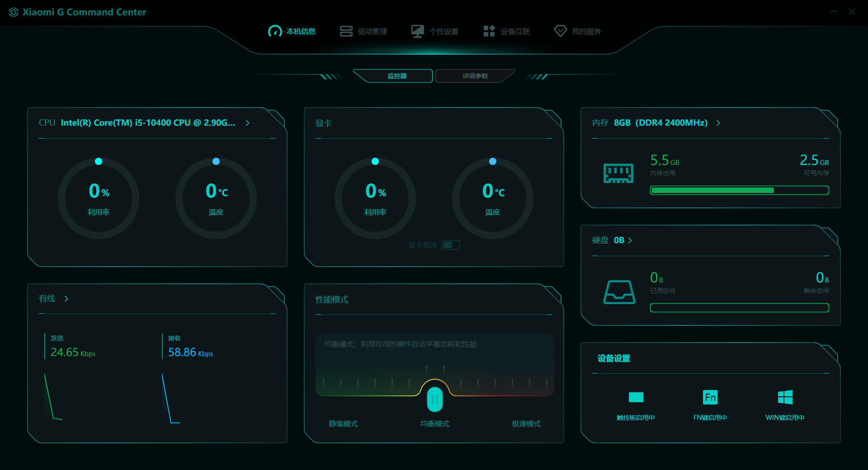Click the 2.5 GB 可用内存 value

814,160
